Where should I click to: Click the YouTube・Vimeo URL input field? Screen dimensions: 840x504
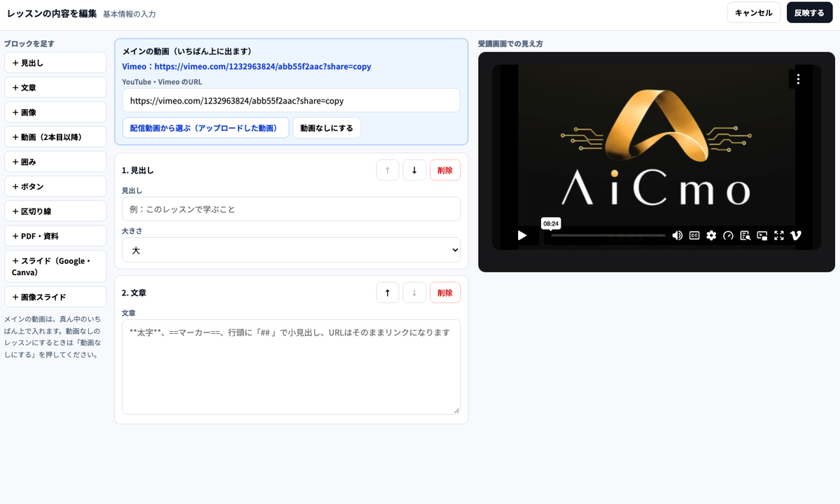click(x=291, y=100)
